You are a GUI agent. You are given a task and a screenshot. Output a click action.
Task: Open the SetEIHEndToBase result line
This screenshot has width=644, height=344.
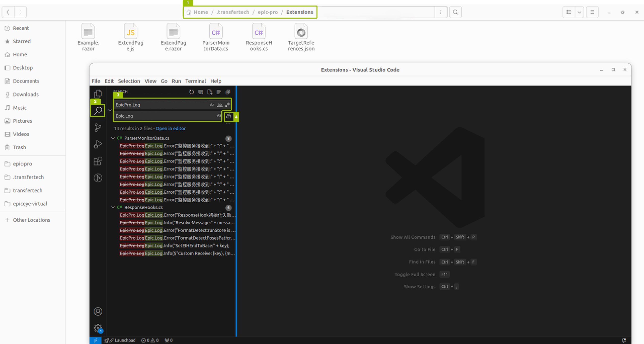(x=175, y=246)
